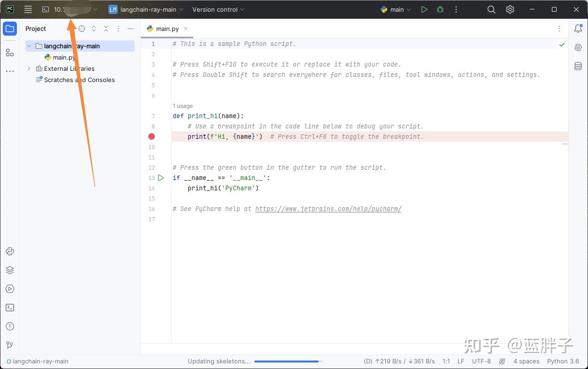This screenshot has width=588, height=369.
Task: Expand the External Libraries node
Action: 29,68
